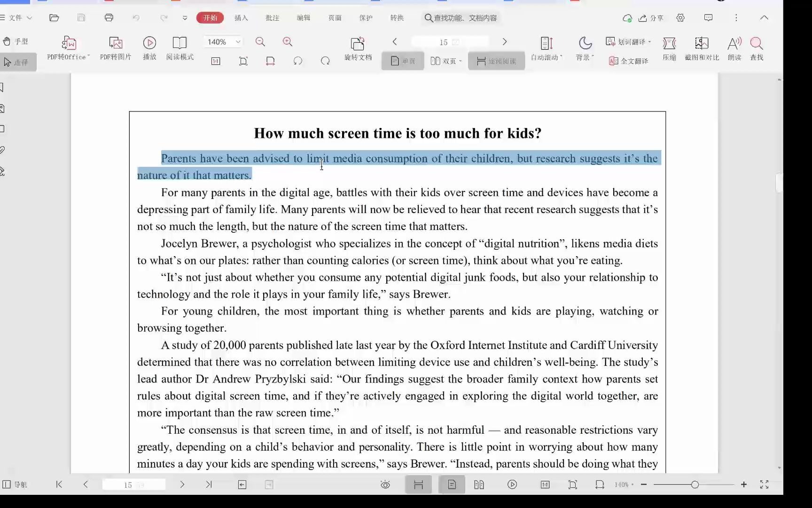812x508 pixels.
Task: Open status bar 140% zoom dropdown
Action: 624,484
